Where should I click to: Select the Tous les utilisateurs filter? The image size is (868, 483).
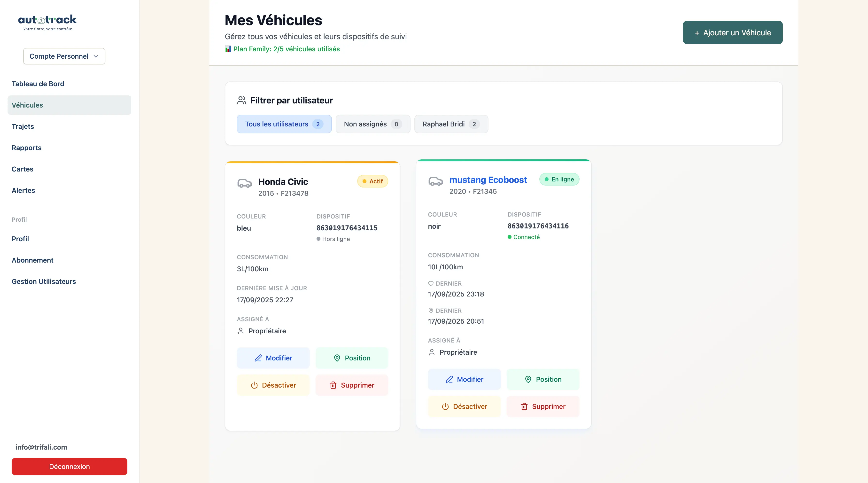pos(284,124)
